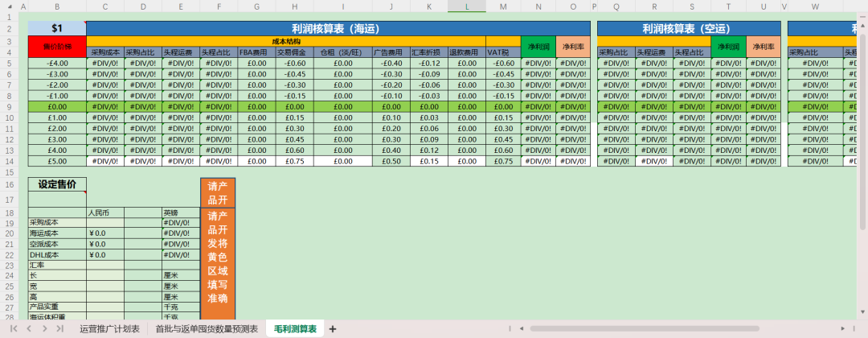The height and width of the screenshot is (338, 868).
Task: Select column H header
Action: tap(294, 6)
